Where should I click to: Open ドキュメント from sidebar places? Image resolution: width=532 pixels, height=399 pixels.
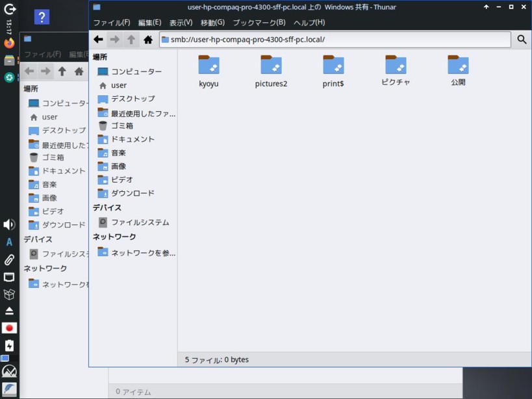click(x=133, y=139)
